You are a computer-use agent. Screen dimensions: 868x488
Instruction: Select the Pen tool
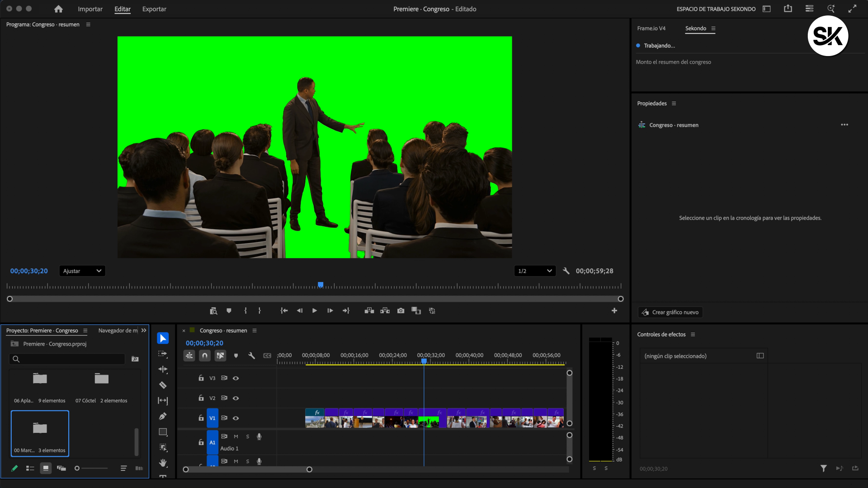[x=163, y=416]
